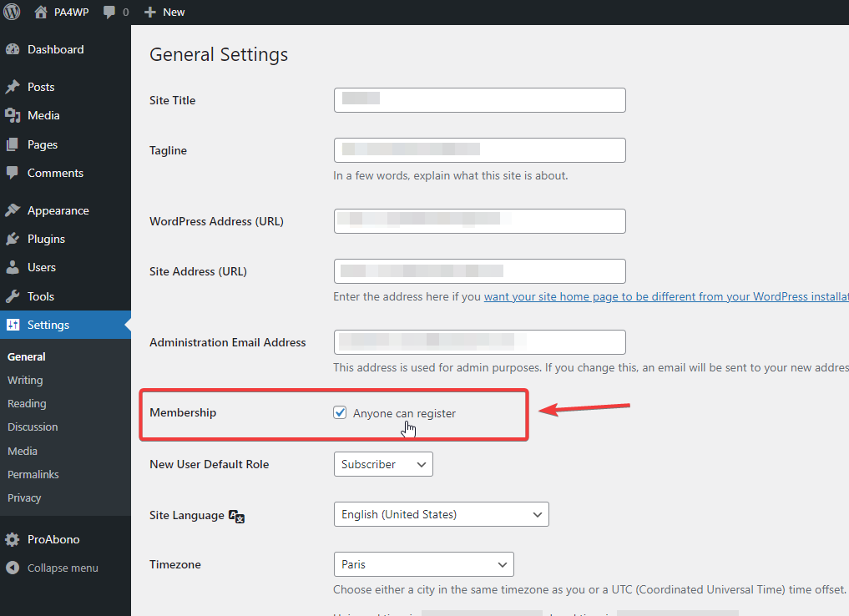Click the WordPress Address URL field
The image size is (849, 616).
(x=480, y=221)
